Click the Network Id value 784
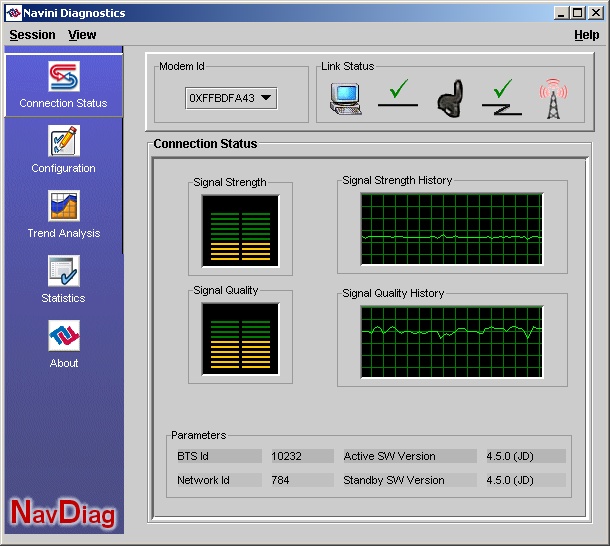This screenshot has width=610, height=546. [x=302, y=480]
